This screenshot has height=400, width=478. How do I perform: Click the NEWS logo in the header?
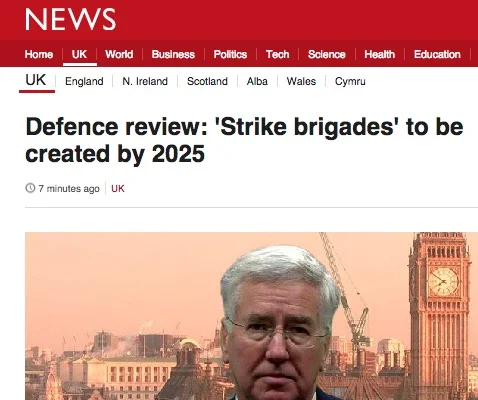click(70, 19)
